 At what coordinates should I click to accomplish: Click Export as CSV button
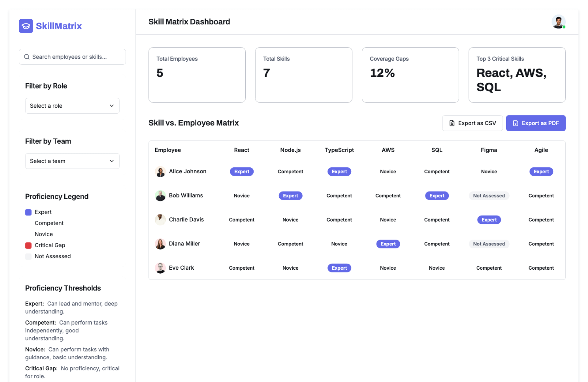click(x=472, y=123)
